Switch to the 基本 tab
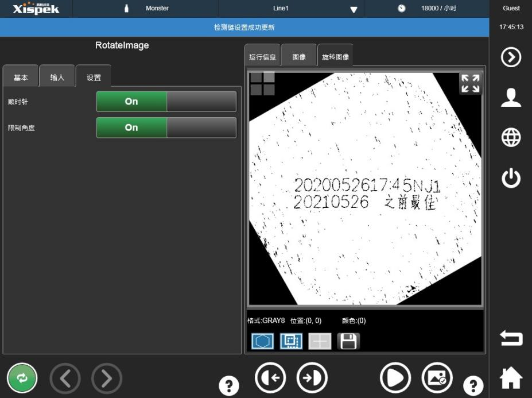 click(21, 77)
